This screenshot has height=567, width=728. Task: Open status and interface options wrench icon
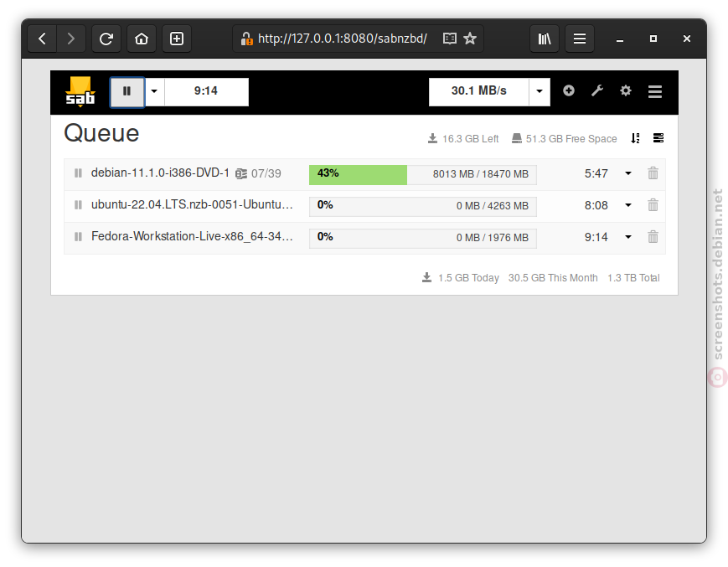[597, 90]
